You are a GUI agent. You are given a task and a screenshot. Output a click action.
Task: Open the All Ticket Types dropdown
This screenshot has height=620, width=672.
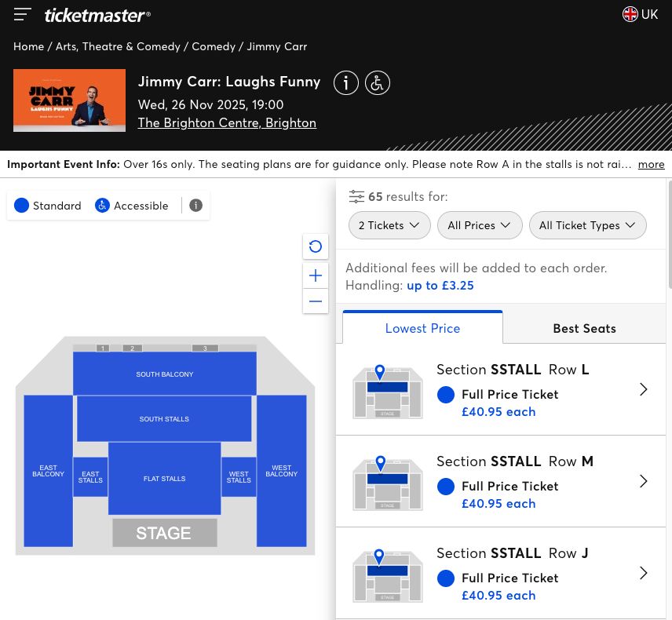coord(587,225)
